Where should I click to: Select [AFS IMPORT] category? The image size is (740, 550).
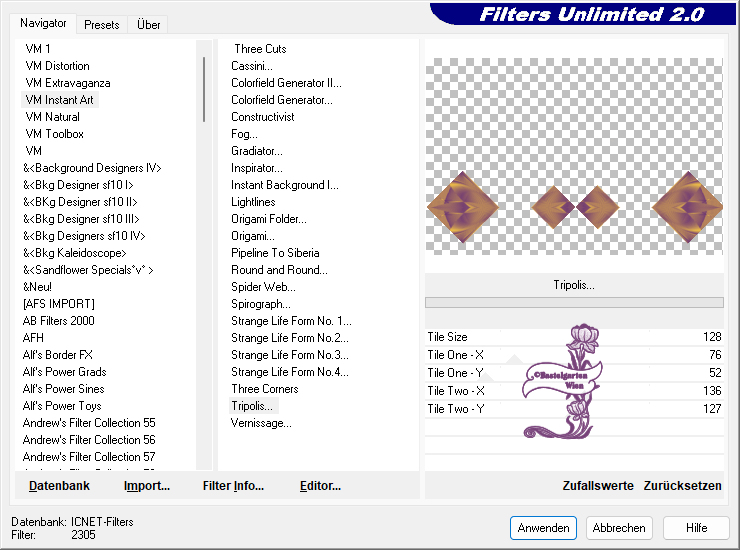(59, 304)
